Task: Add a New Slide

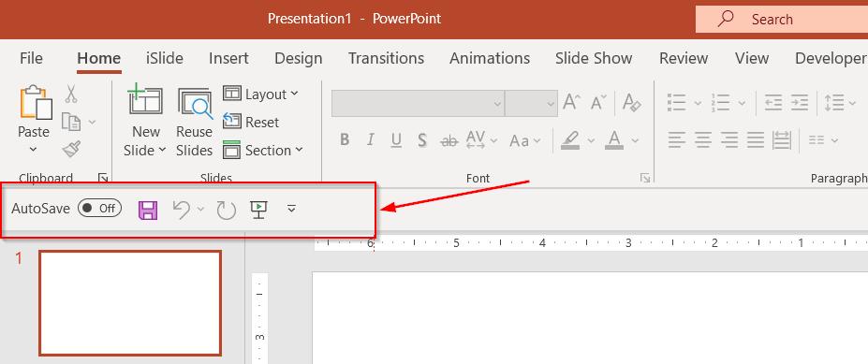Action: [145, 99]
